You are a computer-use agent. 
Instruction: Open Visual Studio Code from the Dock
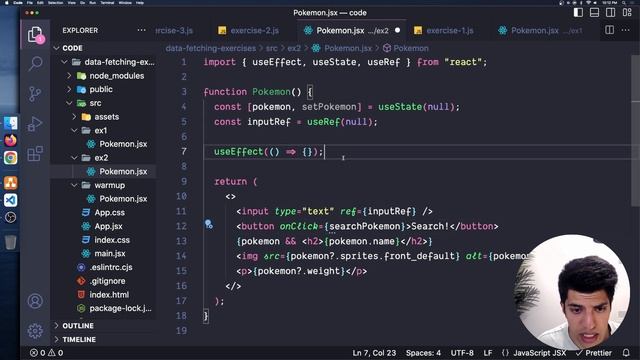(11, 200)
